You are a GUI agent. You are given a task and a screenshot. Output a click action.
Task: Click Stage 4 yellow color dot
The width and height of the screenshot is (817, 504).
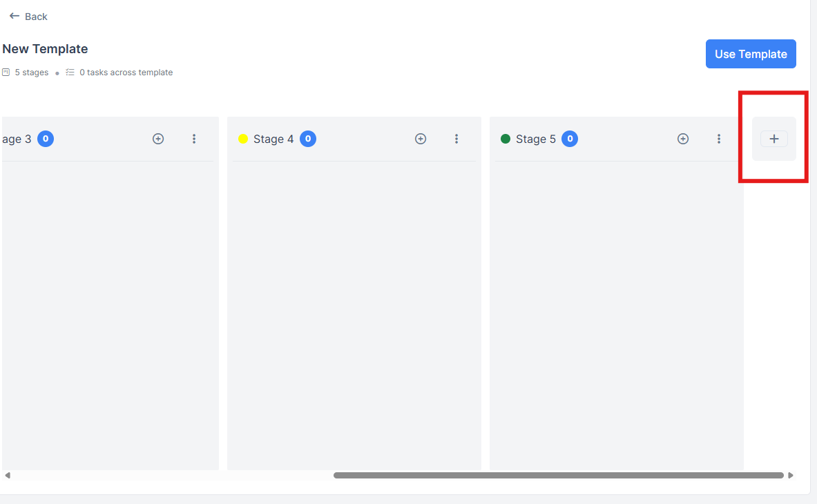tap(243, 139)
